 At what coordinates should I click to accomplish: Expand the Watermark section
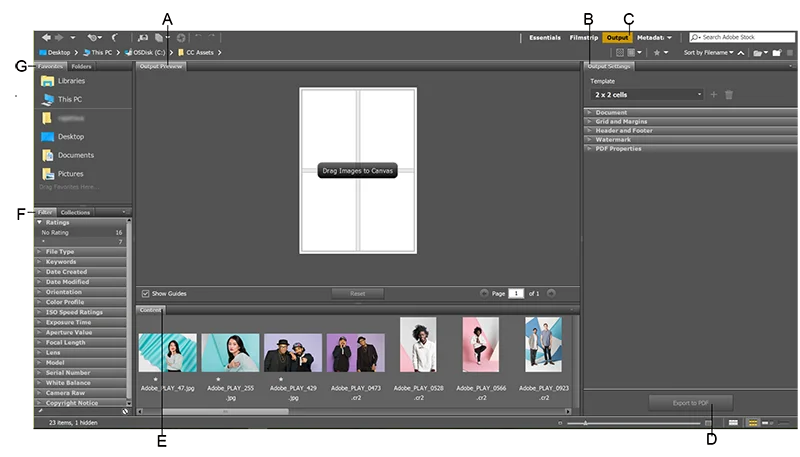coord(690,140)
